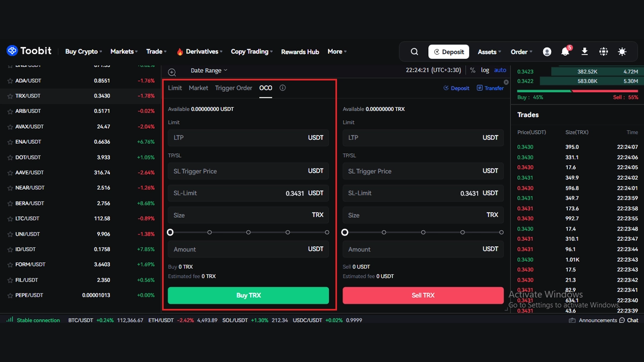This screenshot has width=644, height=362.
Task: Favorite the BERA/USDT star
Action: tap(10, 204)
